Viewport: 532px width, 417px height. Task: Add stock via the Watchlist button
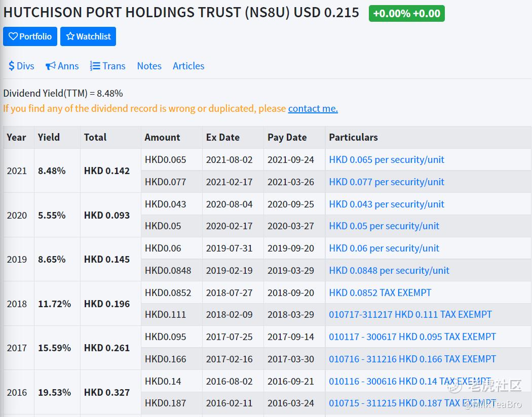click(88, 36)
